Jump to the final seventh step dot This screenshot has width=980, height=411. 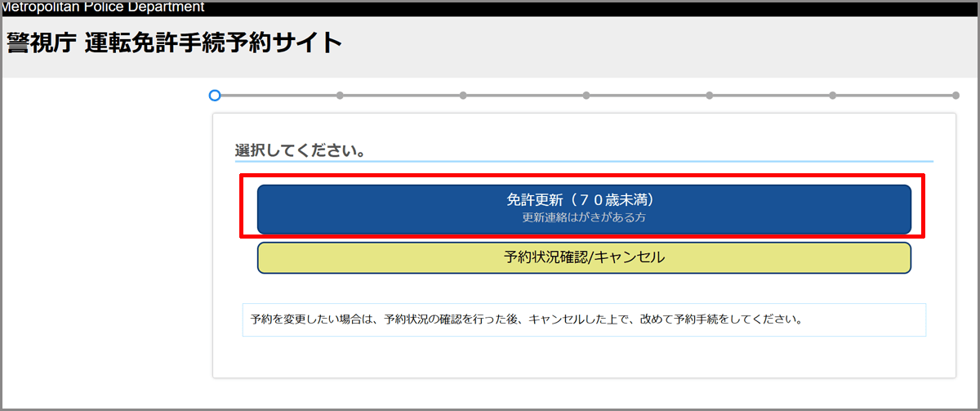955,96
